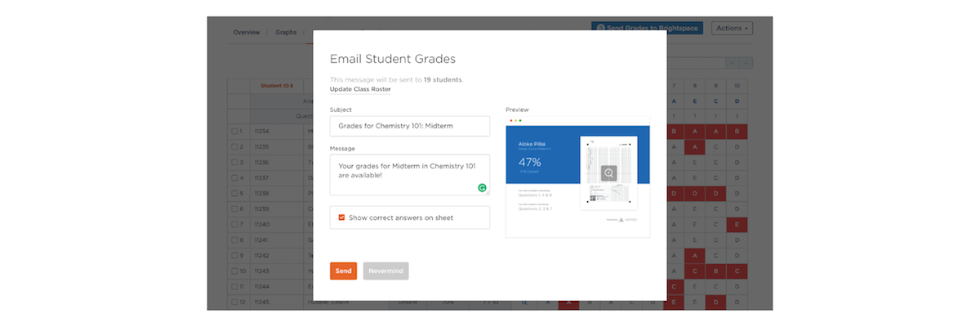
Task: Switch to the Overview tab
Action: point(246,33)
